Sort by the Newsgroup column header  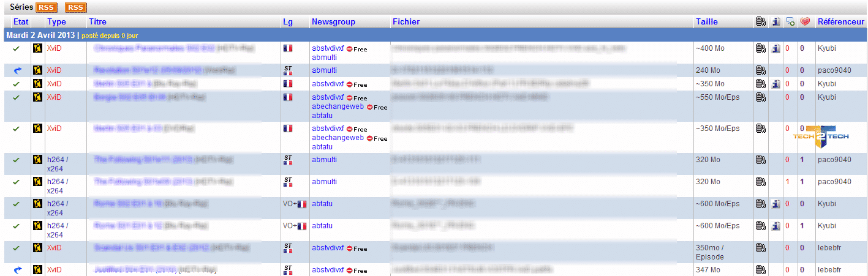(333, 22)
